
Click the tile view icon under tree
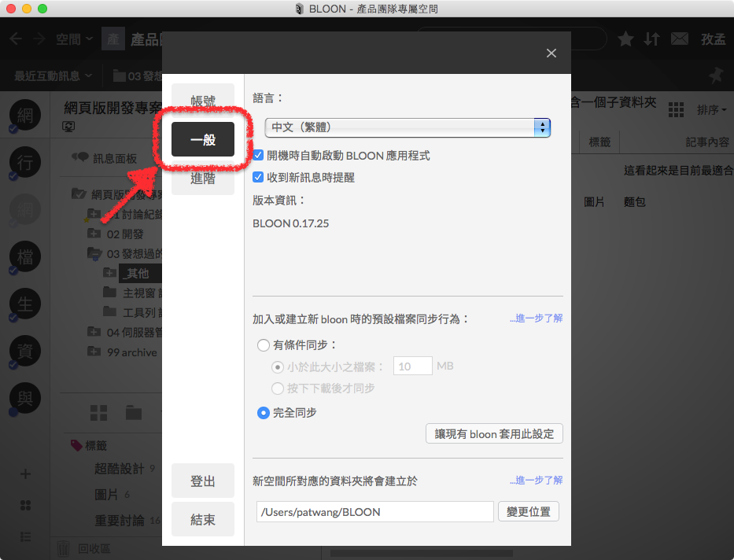[x=98, y=413]
